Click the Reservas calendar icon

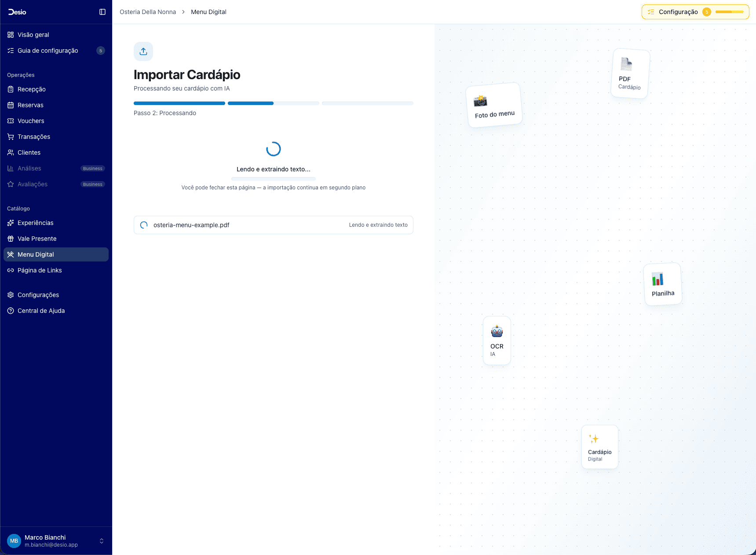(x=11, y=105)
